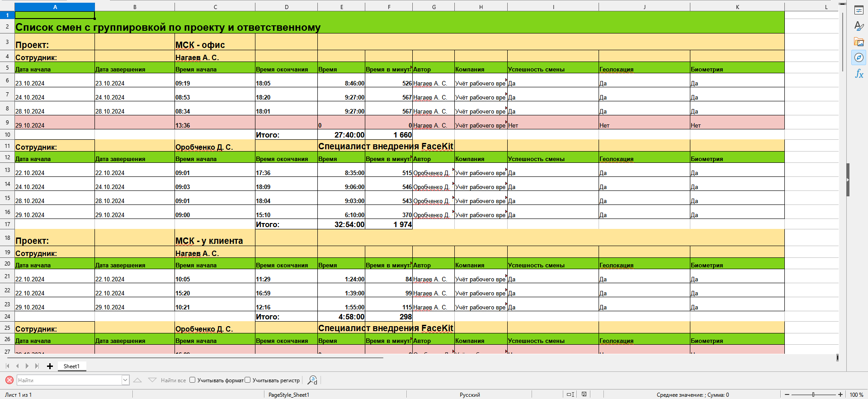The image size is (868, 399).
Task: Expand the collapsed sidebar via its edge handle
Action: [848, 180]
